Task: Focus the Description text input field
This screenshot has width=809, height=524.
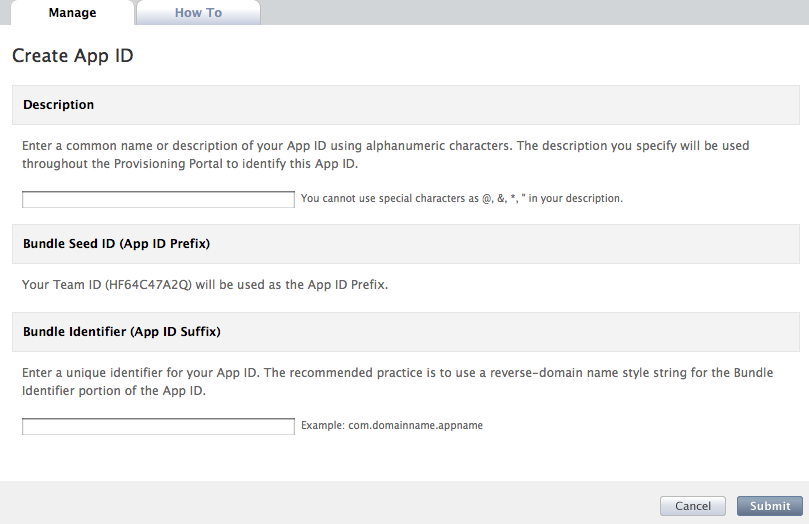Action: tap(158, 199)
